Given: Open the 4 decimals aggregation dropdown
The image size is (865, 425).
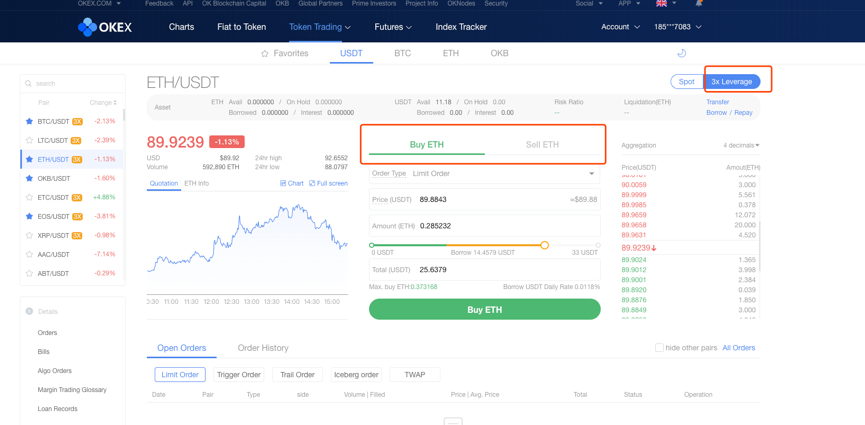Looking at the screenshot, I should [x=741, y=145].
